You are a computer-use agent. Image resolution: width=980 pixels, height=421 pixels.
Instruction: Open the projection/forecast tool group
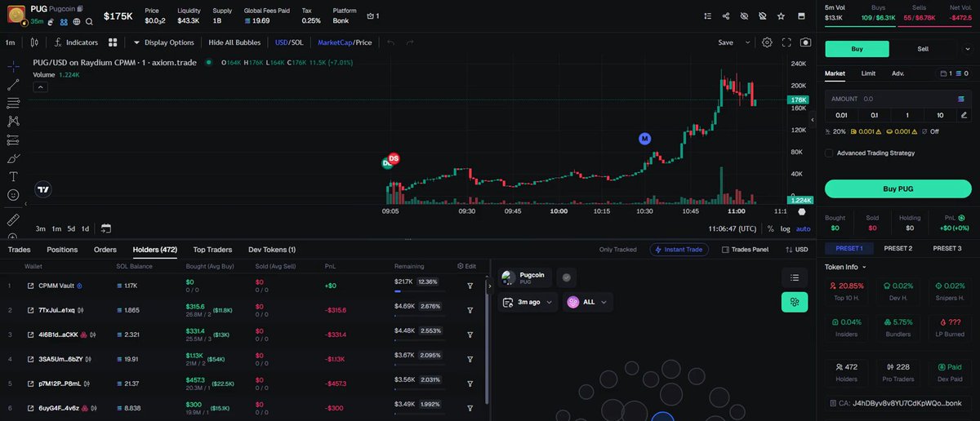click(13, 140)
